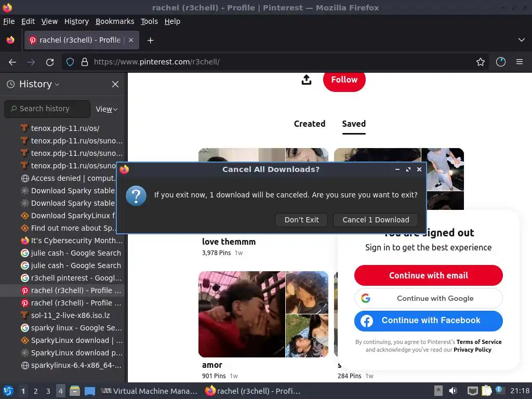The width and height of the screenshot is (532, 399).
Task: Click the taskbar clock showing 21:18
Action: [520, 391]
